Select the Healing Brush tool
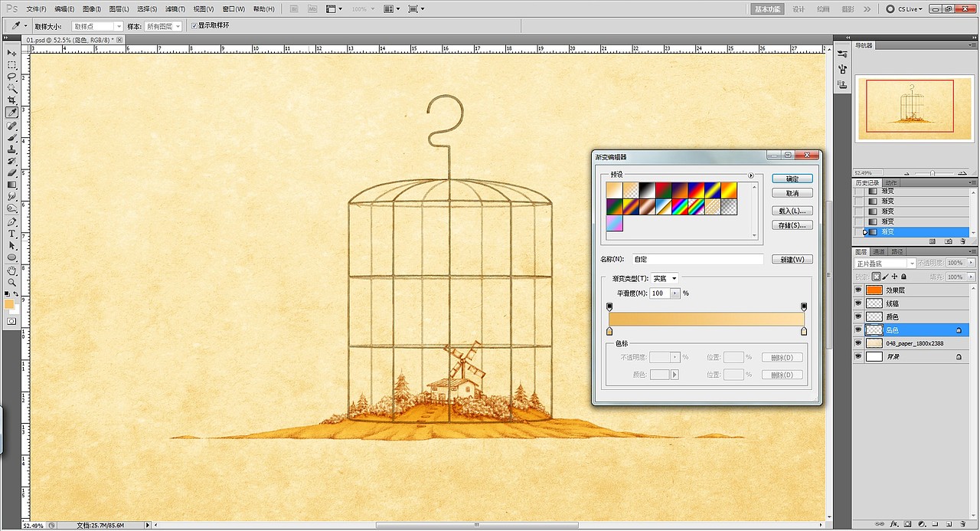 11,126
